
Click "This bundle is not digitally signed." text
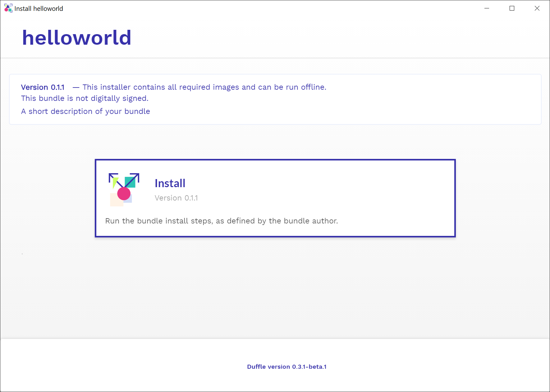(x=85, y=98)
